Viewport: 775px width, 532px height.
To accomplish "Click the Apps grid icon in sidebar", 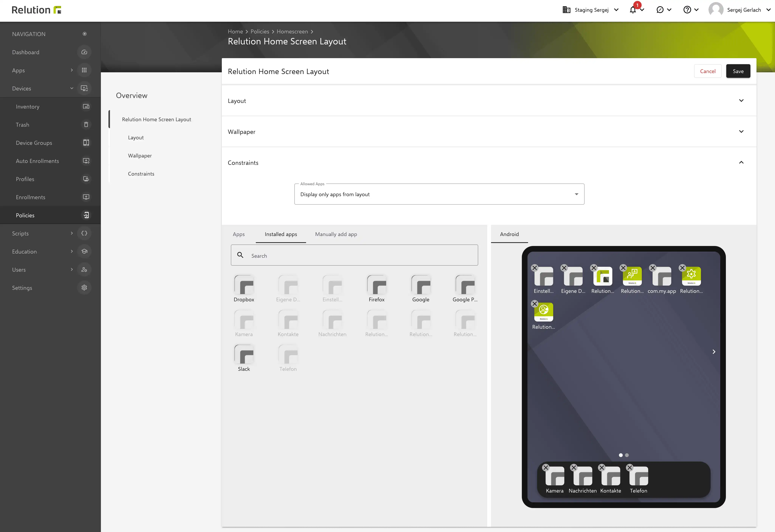I will tap(84, 70).
